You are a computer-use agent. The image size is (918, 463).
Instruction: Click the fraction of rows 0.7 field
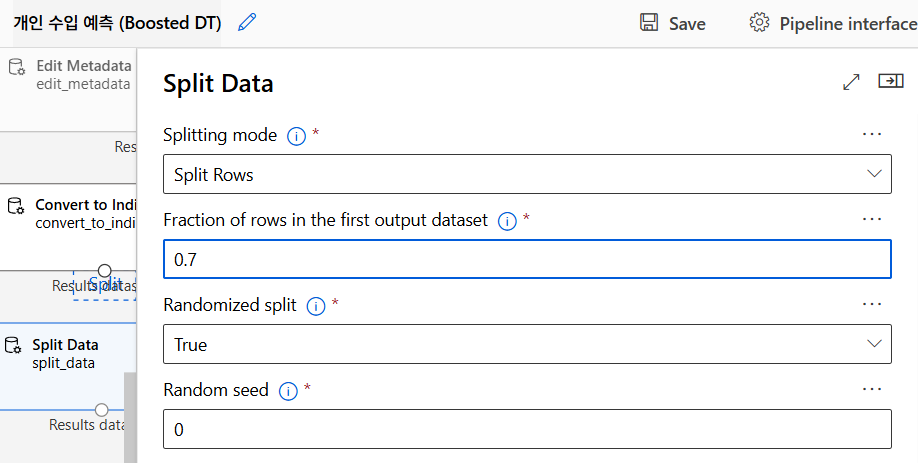[526, 259]
